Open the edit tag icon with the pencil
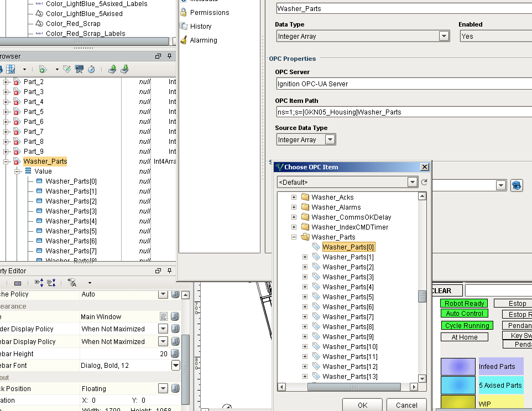Screen dimensions: 532x411 (x=67, y=69)
